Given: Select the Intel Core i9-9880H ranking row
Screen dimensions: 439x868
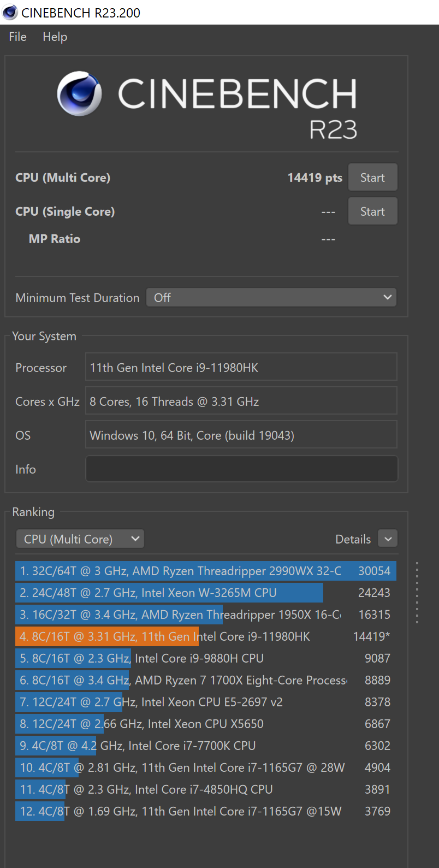Looking at the screenshot, I should click(206, 658).
